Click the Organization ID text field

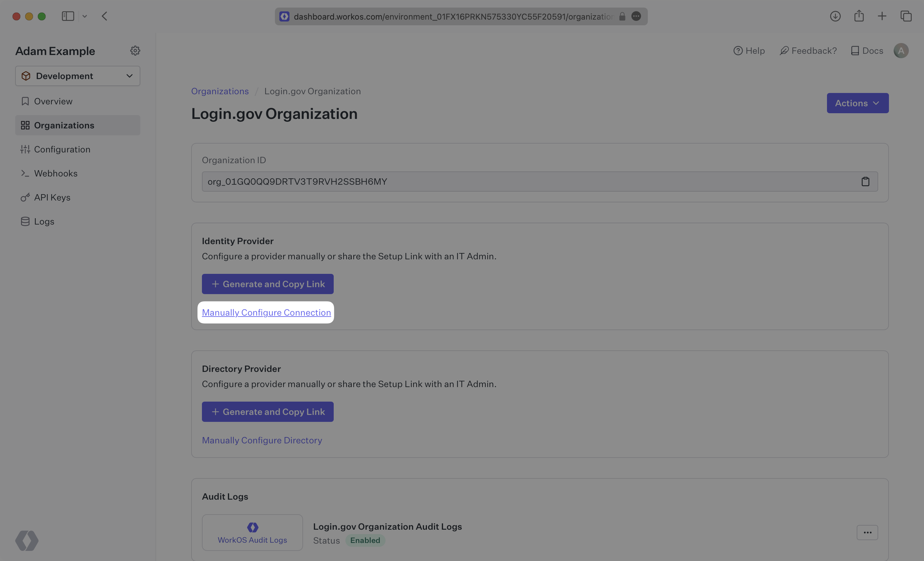(525, 182)
